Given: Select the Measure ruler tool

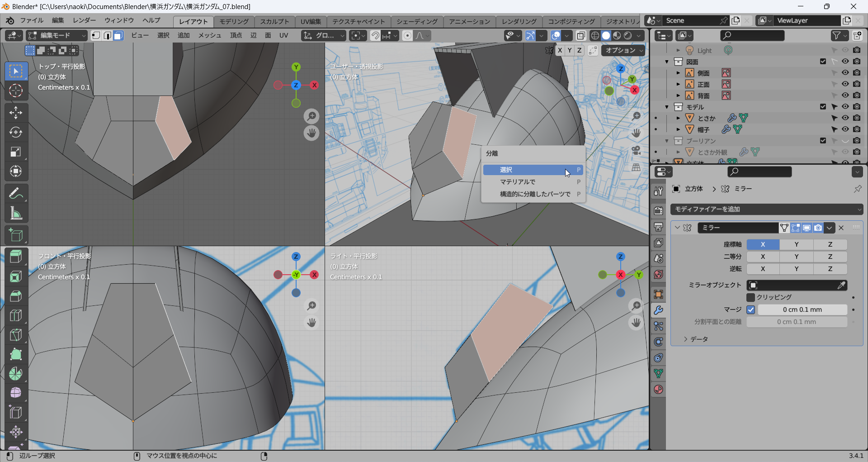Looking at the screenshot, I should (x=16, y=213).
